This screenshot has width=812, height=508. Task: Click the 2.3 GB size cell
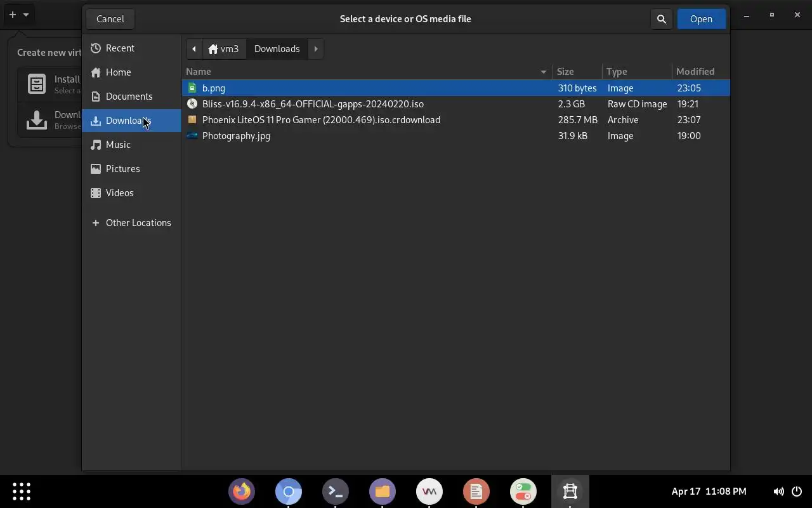click(572, 104)
